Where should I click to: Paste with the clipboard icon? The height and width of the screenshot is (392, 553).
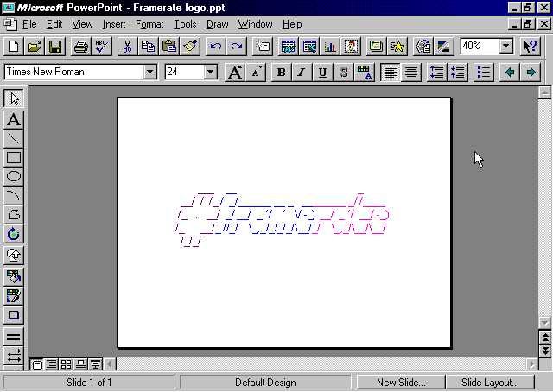pyautogui.click(x=169, y=46)
